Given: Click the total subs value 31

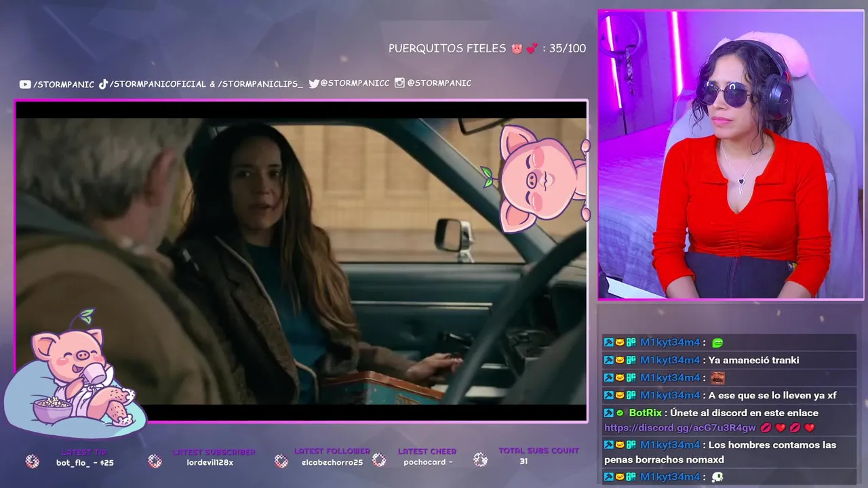Looking at the screenshot, I should [524, 462].
